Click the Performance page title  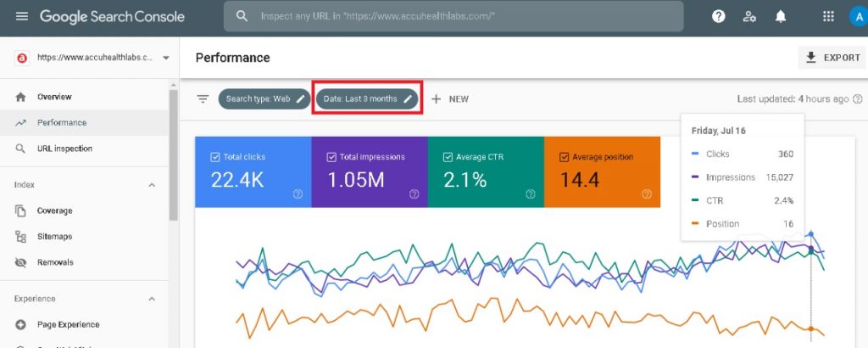[232, 58]
